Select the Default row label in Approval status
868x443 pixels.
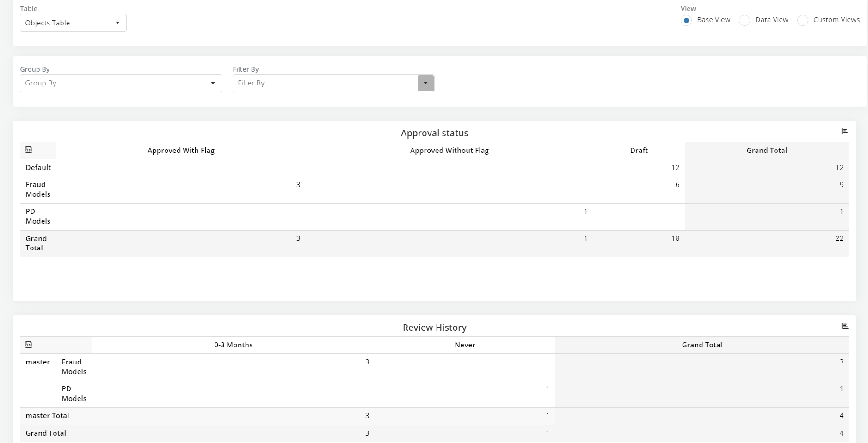(x=38, y=168)
